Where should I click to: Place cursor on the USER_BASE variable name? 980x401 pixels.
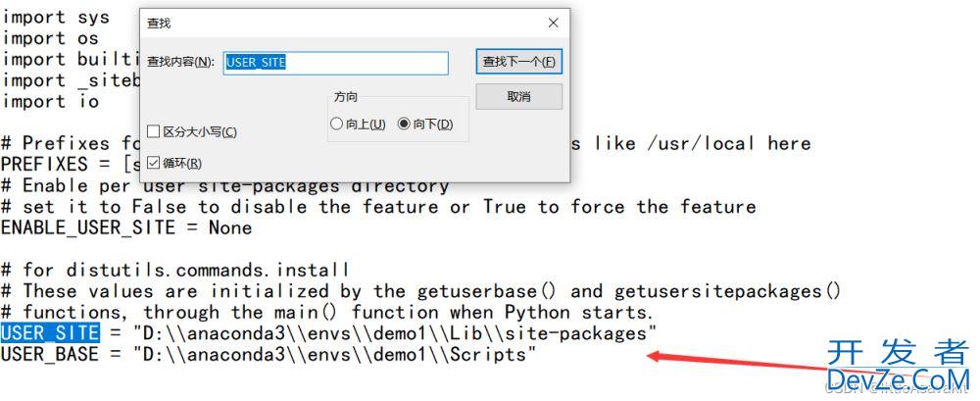pos(50,355)
